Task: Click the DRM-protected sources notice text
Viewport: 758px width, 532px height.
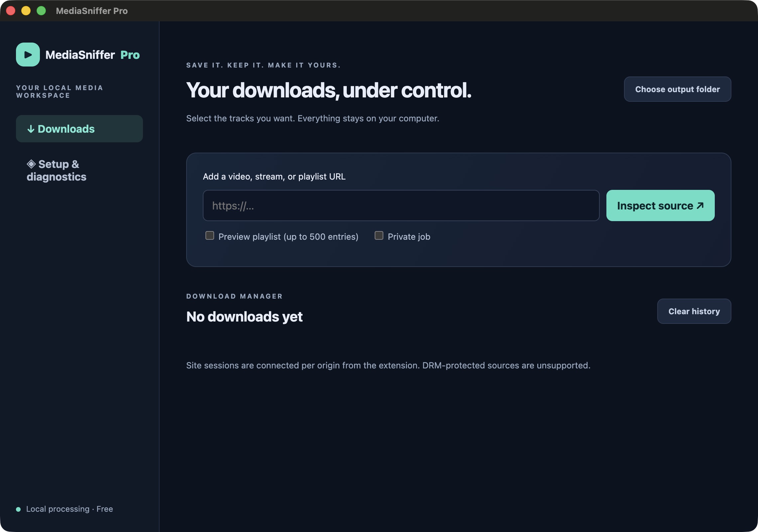Action: coord(388,365)
